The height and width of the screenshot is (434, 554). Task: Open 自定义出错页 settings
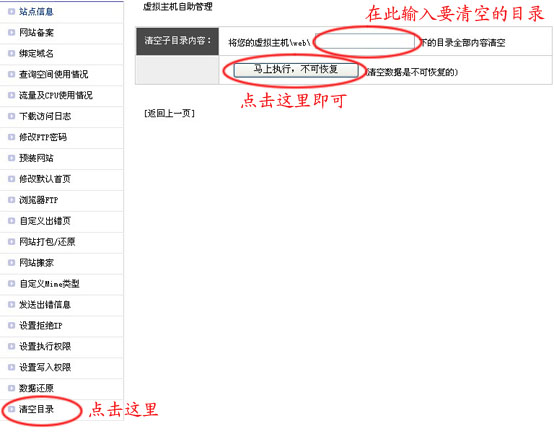coord(45,221)
